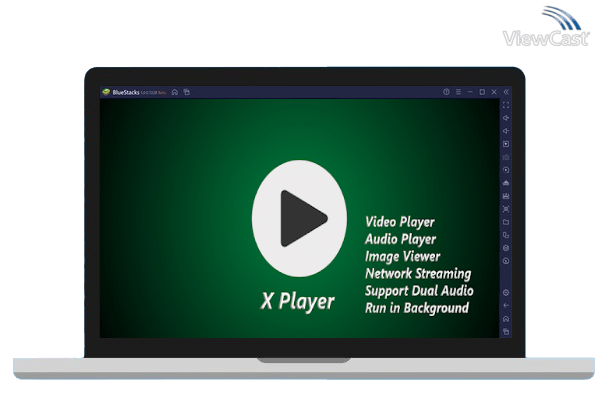
Task: Click the circular play sidebar icon
Action: 506,170
